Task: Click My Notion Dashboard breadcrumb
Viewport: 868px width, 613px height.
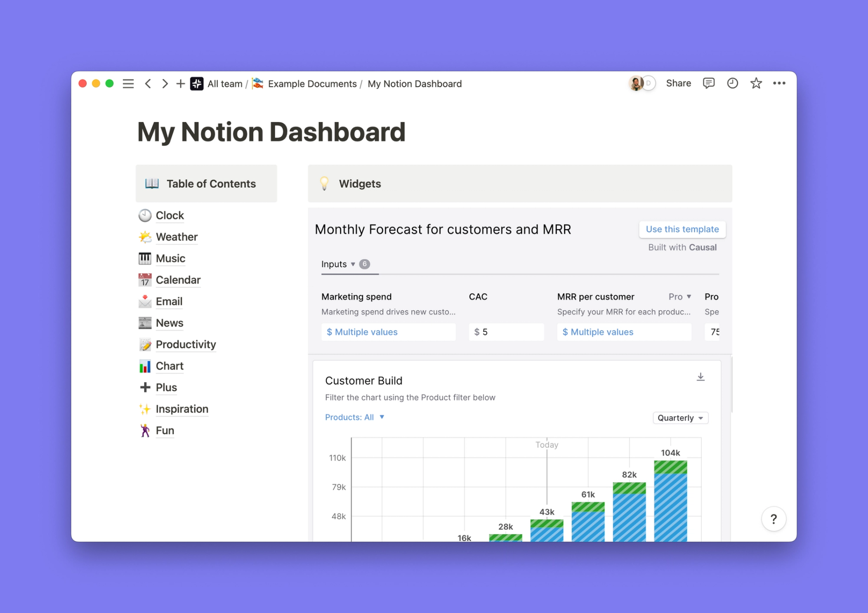Action: [415, 84]
